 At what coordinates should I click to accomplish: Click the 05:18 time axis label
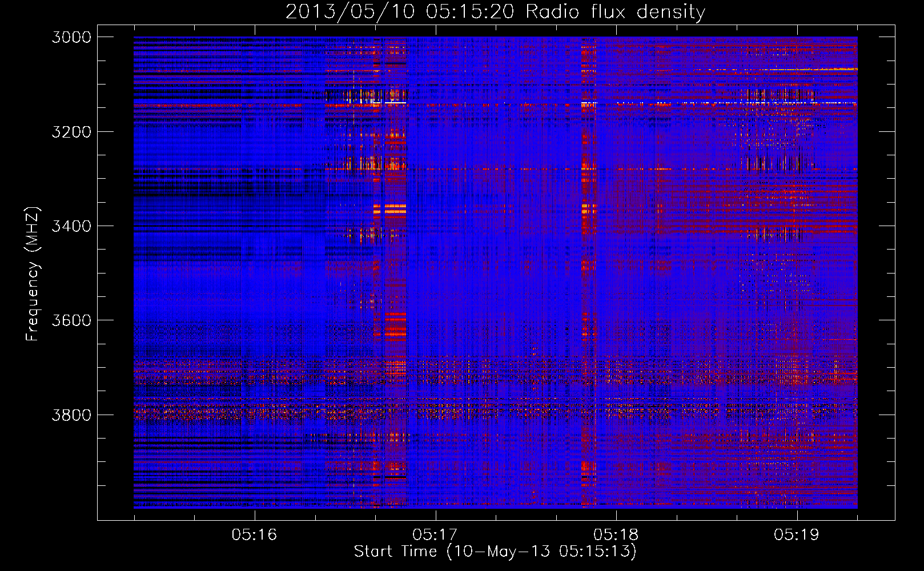click(616, 534)
